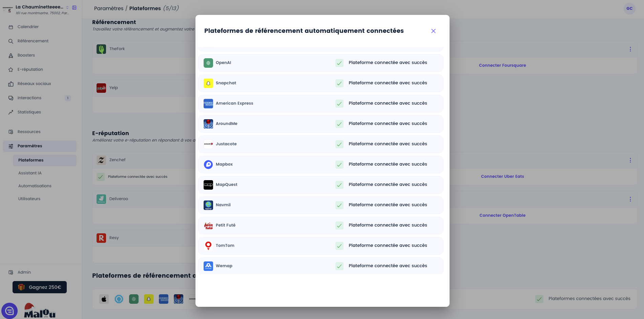Open three-dot menu above Connecter Foursquare

pyautogui.click(x=630, y=49)
